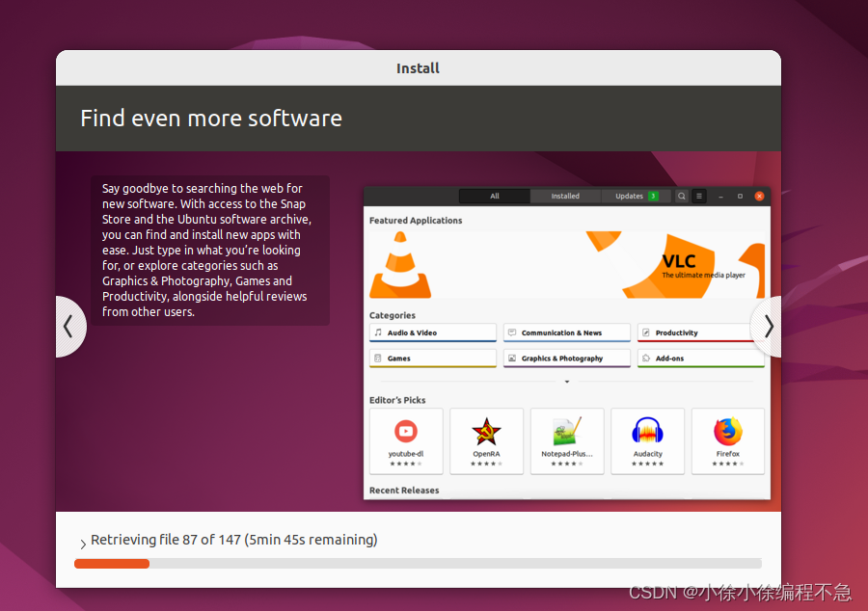Open the hamburger menu icon
Screen dimensions: 868x611
tap(699, 196)
